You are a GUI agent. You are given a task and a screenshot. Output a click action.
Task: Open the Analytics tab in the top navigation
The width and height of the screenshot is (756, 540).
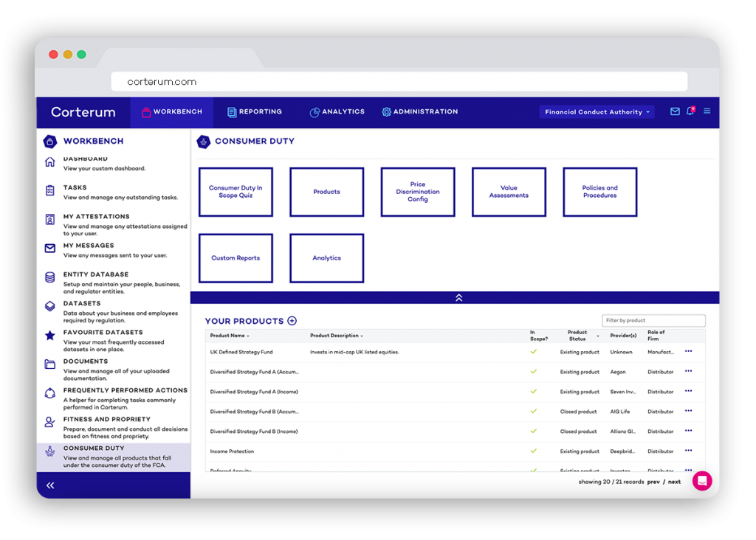(x=337, y=111)
